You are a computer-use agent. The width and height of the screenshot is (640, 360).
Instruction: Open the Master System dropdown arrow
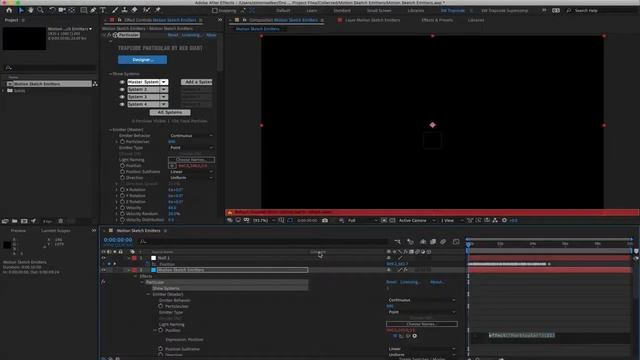click(164, 82)
